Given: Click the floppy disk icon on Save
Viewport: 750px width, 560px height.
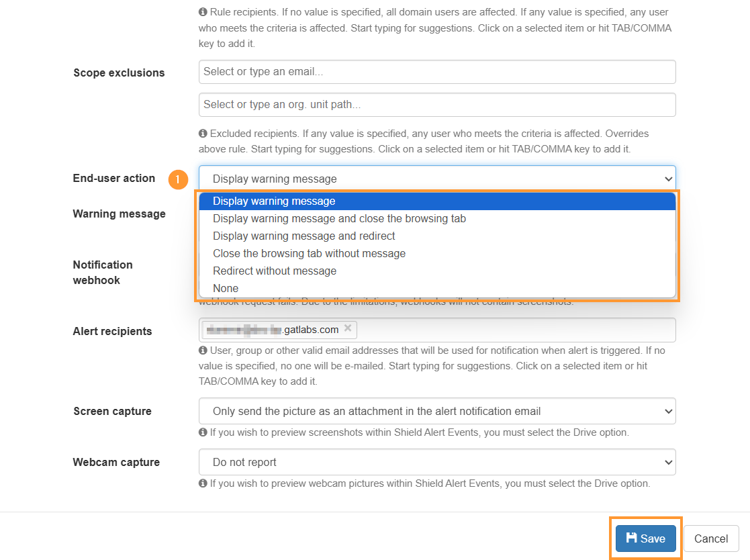Looking at the screenshot, I should click(x=631, y=538).
